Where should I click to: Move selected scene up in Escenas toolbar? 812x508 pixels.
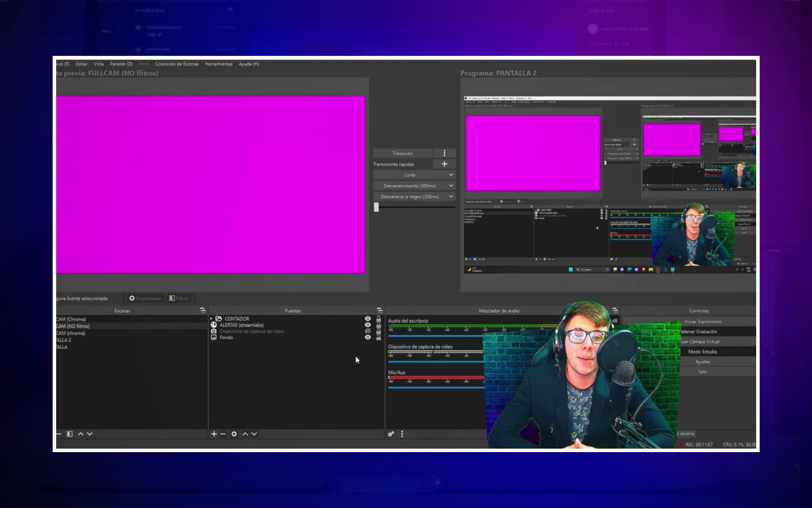click(81, 434)
